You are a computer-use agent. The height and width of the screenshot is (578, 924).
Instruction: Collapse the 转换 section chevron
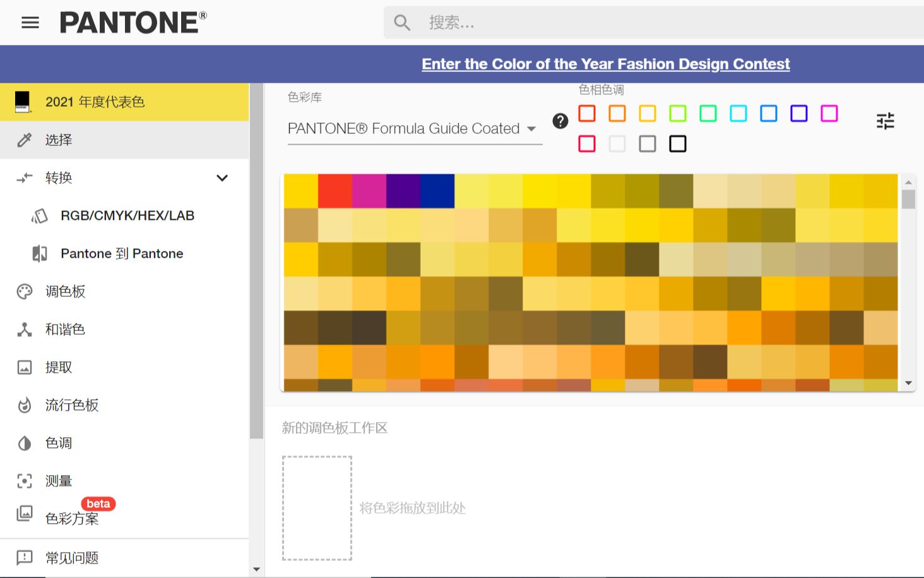pos(222,178)
